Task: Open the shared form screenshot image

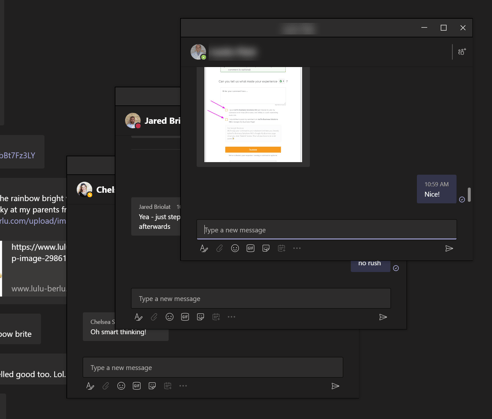Action: pos(253,114)
